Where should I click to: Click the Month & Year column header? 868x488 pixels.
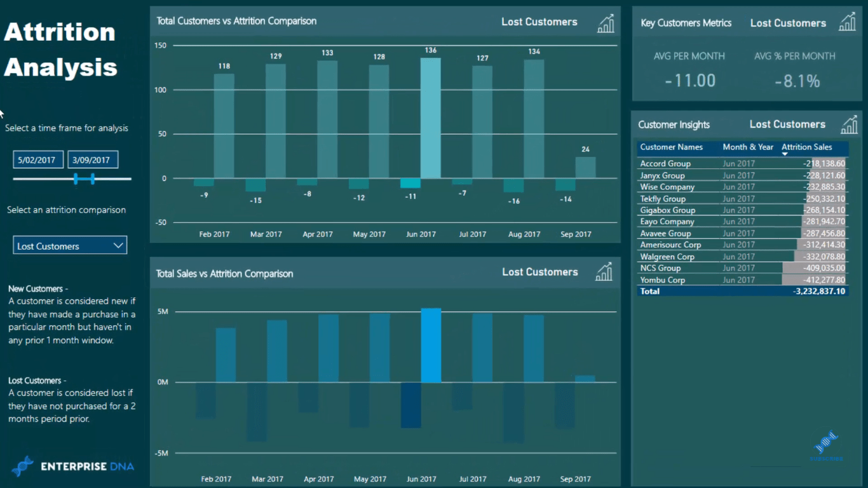[748, 147]
